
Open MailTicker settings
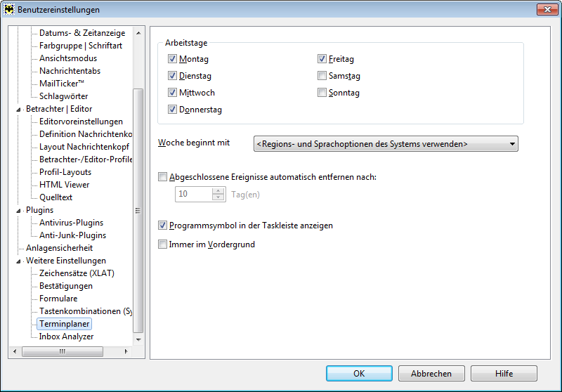62,84
